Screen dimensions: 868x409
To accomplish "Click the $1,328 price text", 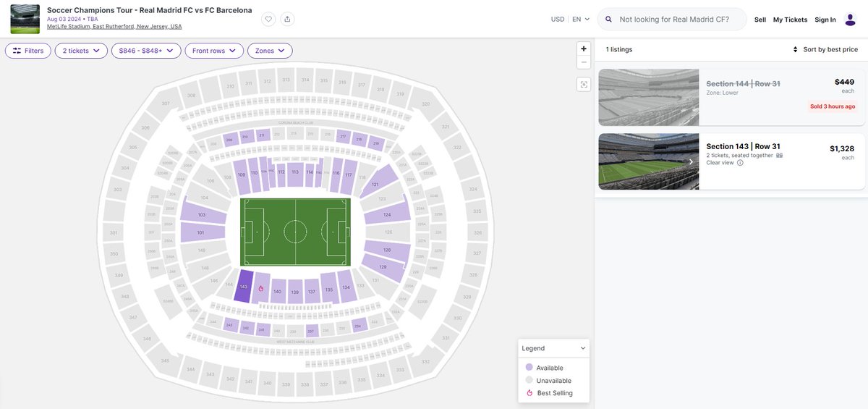I will 842,148.
